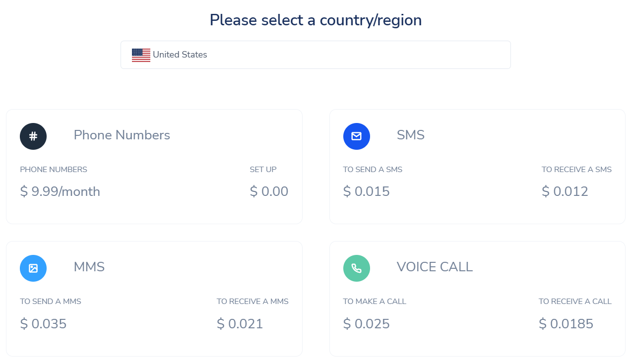Click the 'Please select a country/region' title
This screenshot has height=364, width=631.
[315, 20]
